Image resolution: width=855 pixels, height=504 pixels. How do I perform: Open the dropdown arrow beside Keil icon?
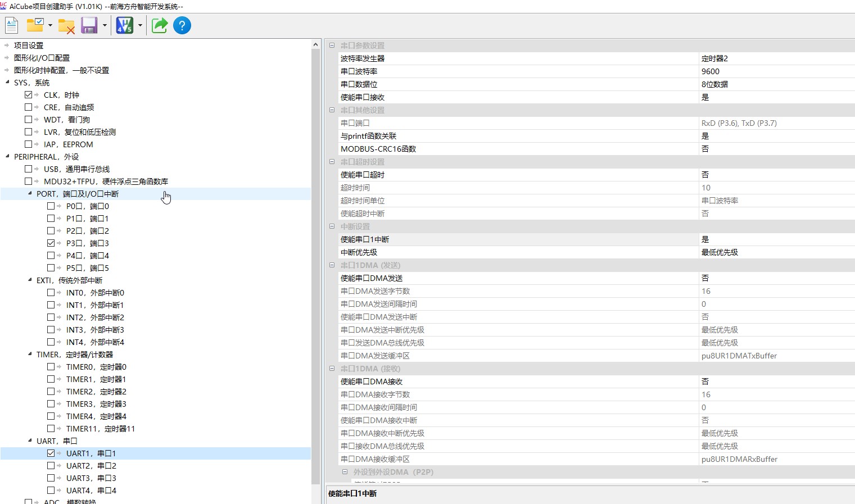pyautogui.click(x=140, y=25)
